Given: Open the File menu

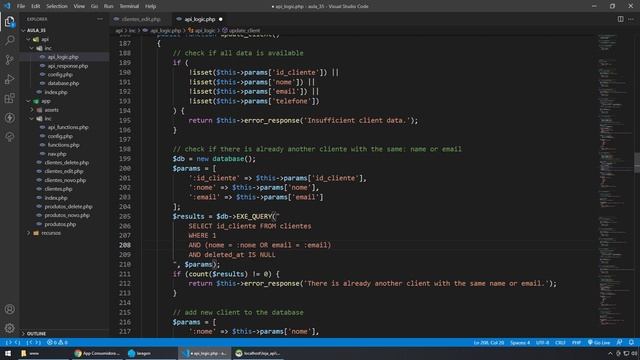Looking at the screenshot, I should (21, 6).
